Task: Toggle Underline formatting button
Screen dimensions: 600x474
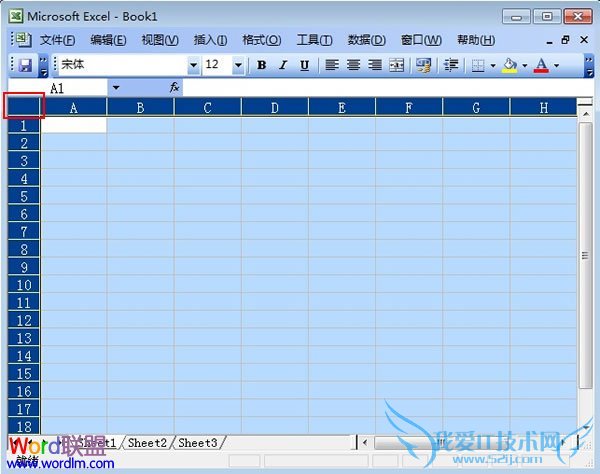Action: pyautogui.click(x=304, y=65)
